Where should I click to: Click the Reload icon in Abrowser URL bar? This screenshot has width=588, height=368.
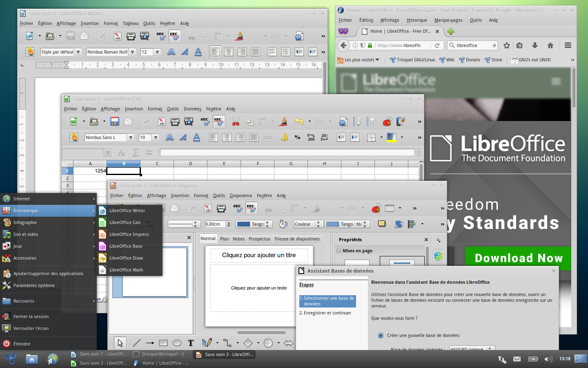[x=437, y=45]
